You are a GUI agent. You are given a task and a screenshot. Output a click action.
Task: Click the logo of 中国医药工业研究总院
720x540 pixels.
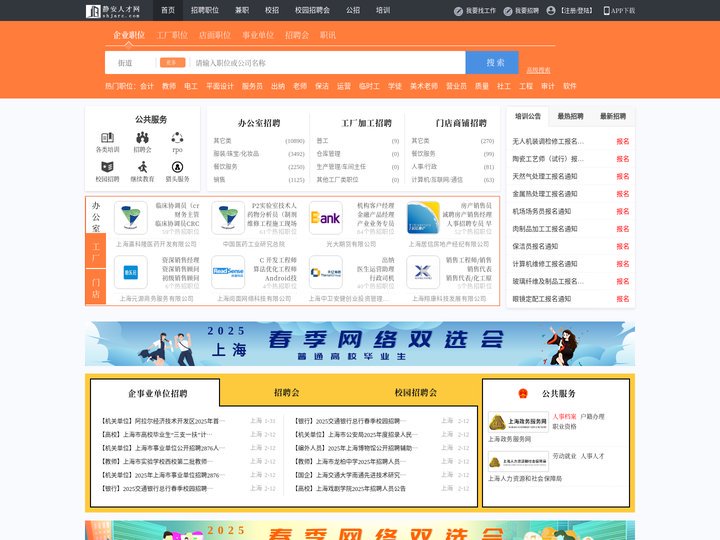click(228, 218)
